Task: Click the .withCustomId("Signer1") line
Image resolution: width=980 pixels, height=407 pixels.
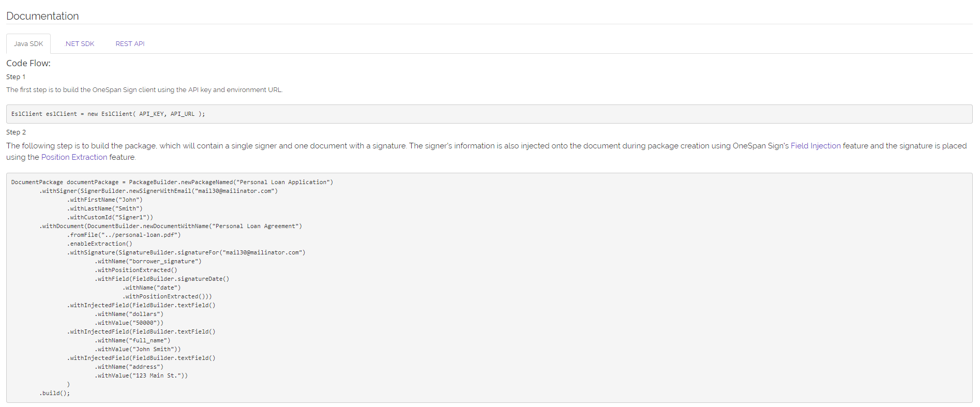Action: coord(110,217)
